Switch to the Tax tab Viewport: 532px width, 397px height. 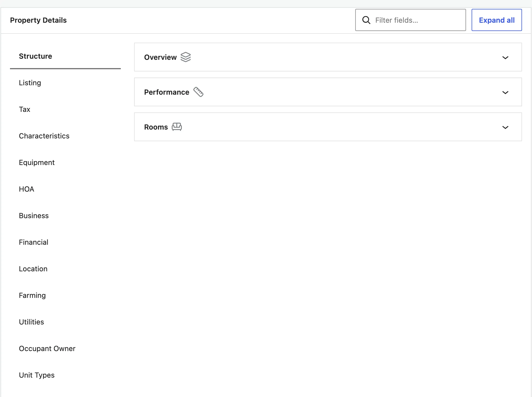pos(65,109)
